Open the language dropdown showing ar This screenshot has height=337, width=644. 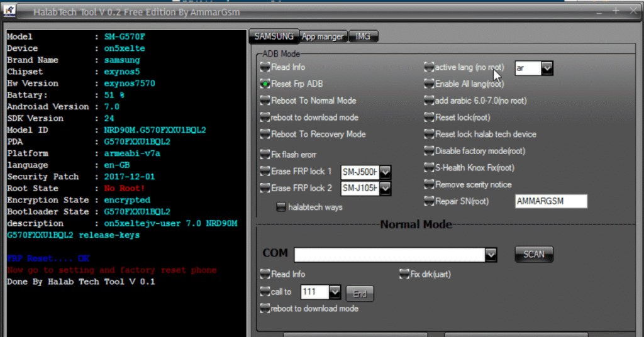pyautogui.click(x=547, y=68)
